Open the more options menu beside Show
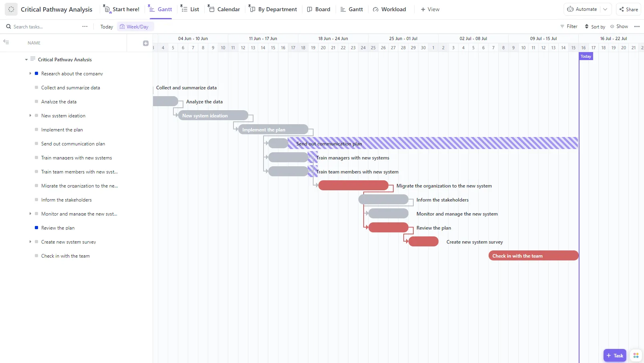The height and width of the screenshot is (363, 644). (637, 26)
